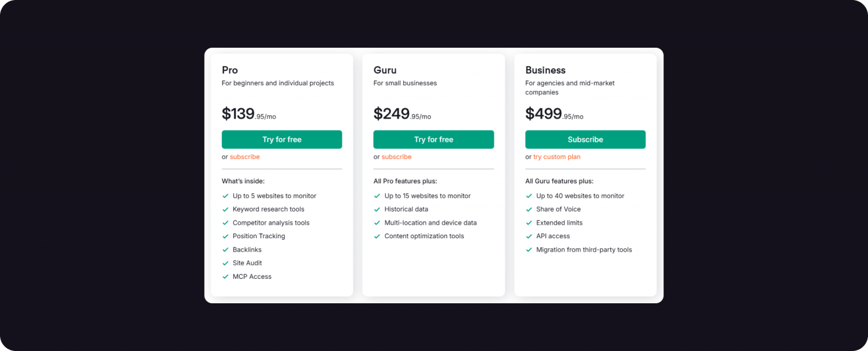Viewport: 868px width, 351px height.
Task: Click checkmark next to Keyword research tools
Action: 225,209
